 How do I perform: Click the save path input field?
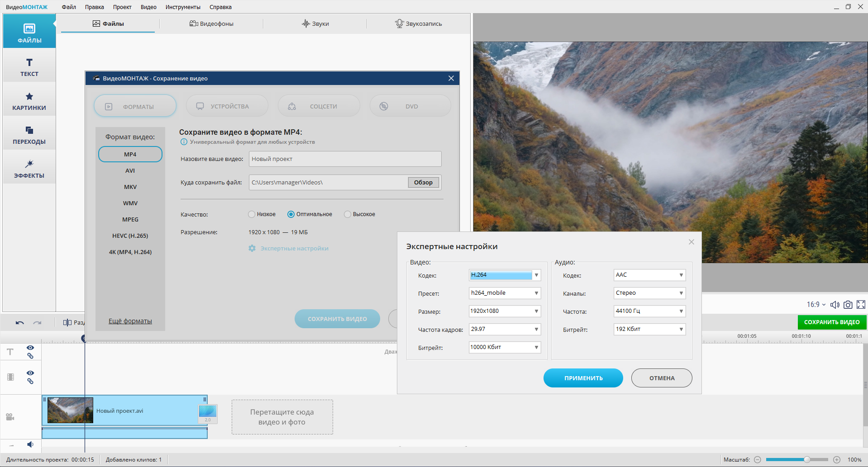pos(328,182)
